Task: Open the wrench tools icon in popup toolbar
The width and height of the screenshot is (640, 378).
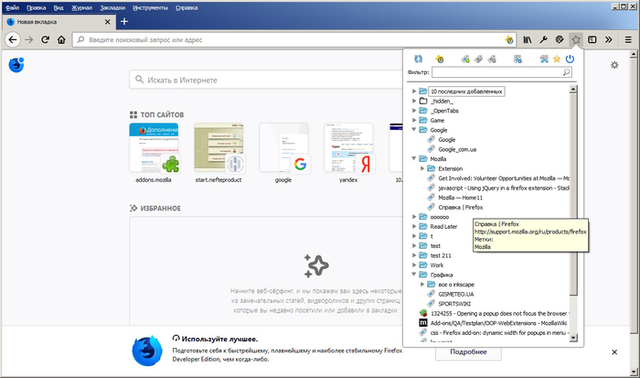Action: 544,59
